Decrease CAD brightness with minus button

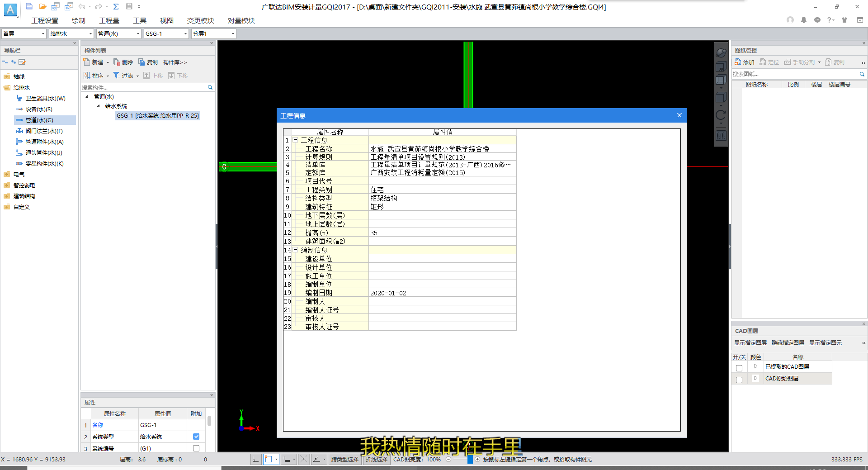pyautogui.click(x=448, y=459)
